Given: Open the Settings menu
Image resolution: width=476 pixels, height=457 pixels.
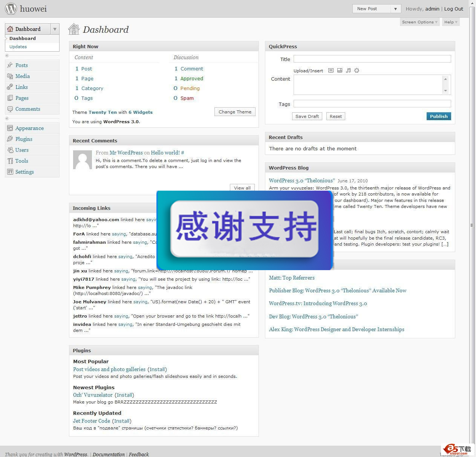Looking at the screenshot, I should (24, 172).
